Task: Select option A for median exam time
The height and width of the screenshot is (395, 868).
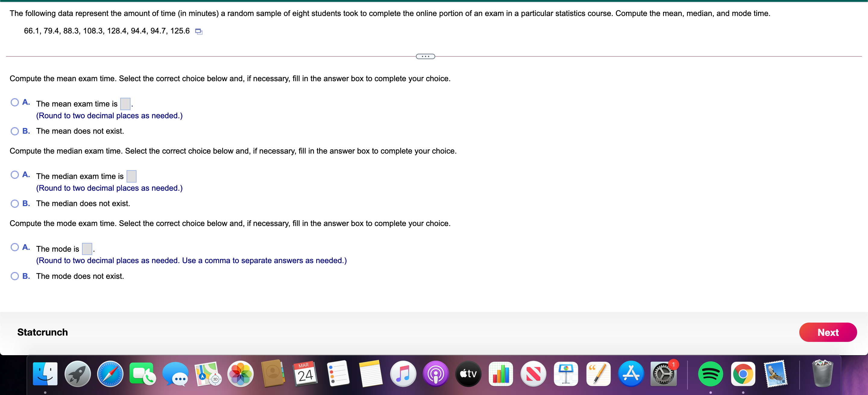Action: (x=14, y=174)
